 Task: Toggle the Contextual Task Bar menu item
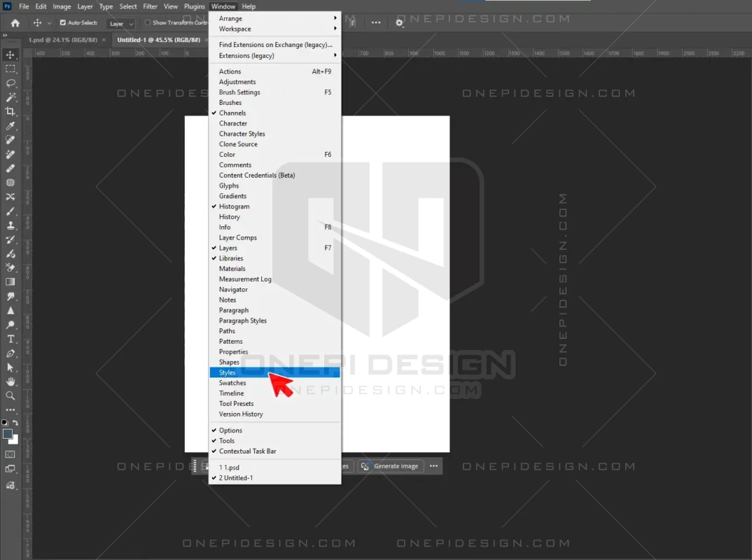pyautogui.click(x=247, y=451)
